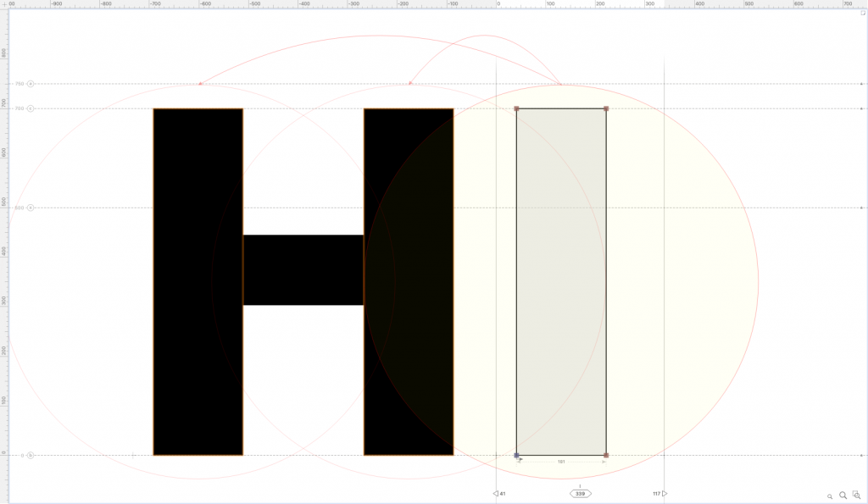This screenshot has height=504, width=868.
Task: Click inside the selected I rectangle fill
Action: click(x=561, y=281)
